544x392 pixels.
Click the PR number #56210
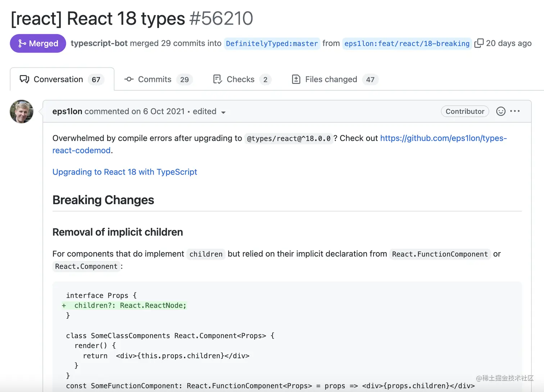(221, 18)
